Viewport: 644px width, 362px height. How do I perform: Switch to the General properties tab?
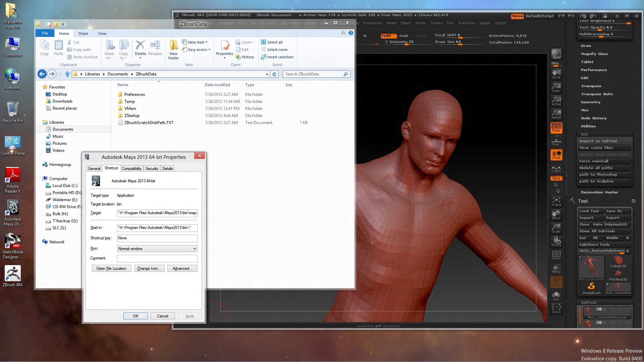coord(94,169)
